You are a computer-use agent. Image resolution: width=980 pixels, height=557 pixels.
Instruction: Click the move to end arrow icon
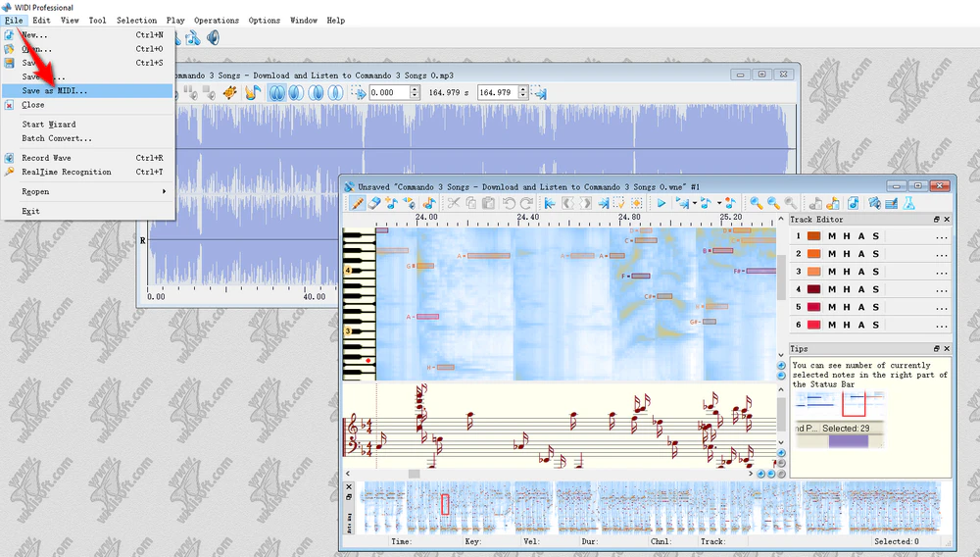pos(603,203)
